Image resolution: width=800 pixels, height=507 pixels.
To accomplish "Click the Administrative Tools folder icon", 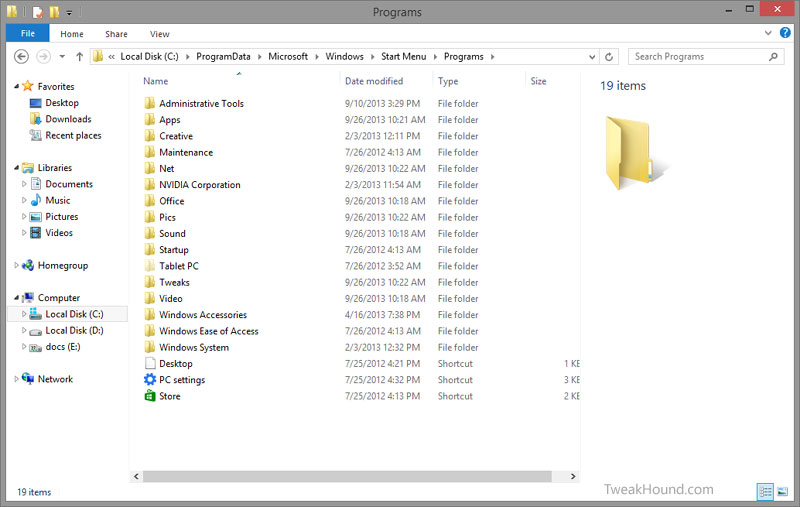I will 149,103.
